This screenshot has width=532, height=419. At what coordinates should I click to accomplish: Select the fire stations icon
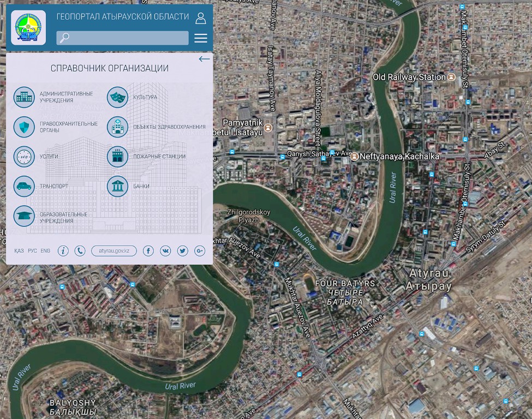click(x=117, y=157)
